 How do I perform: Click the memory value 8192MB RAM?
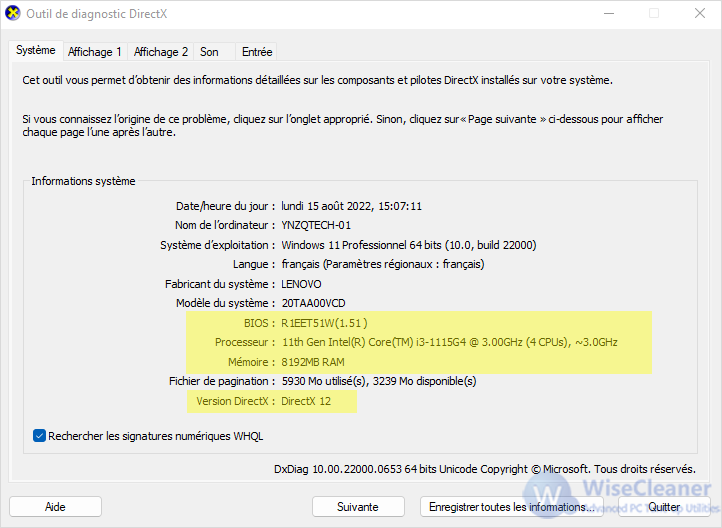tap(313, 362)
